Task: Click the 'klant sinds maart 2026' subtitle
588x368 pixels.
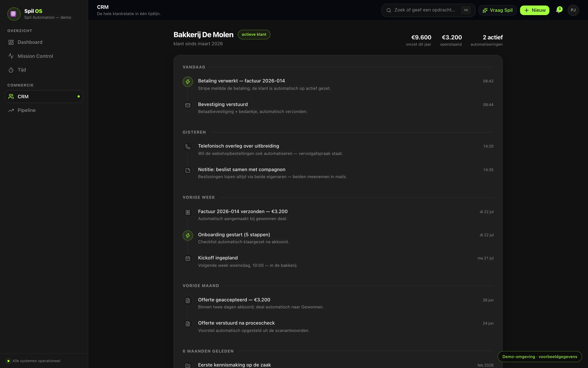Action: tap(198, 44)
